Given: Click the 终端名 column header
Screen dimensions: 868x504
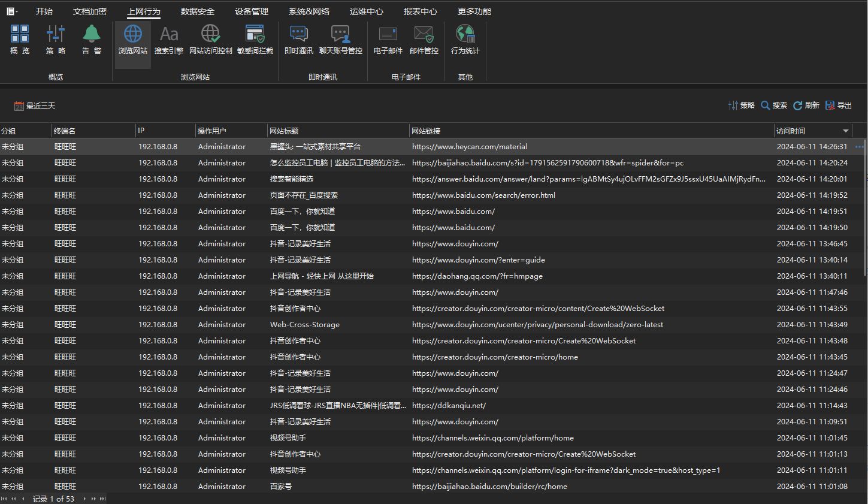Looking at the screenshot, I should 94,131.
